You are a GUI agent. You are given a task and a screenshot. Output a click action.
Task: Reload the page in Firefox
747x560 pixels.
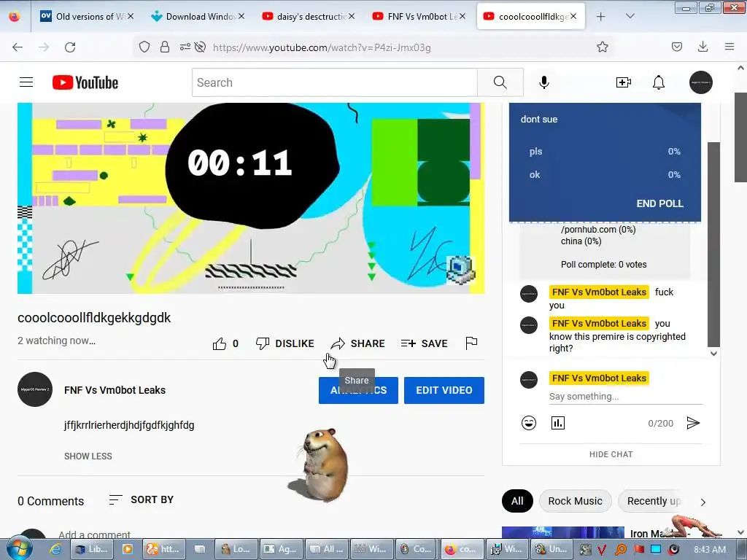tap(70, 47)
